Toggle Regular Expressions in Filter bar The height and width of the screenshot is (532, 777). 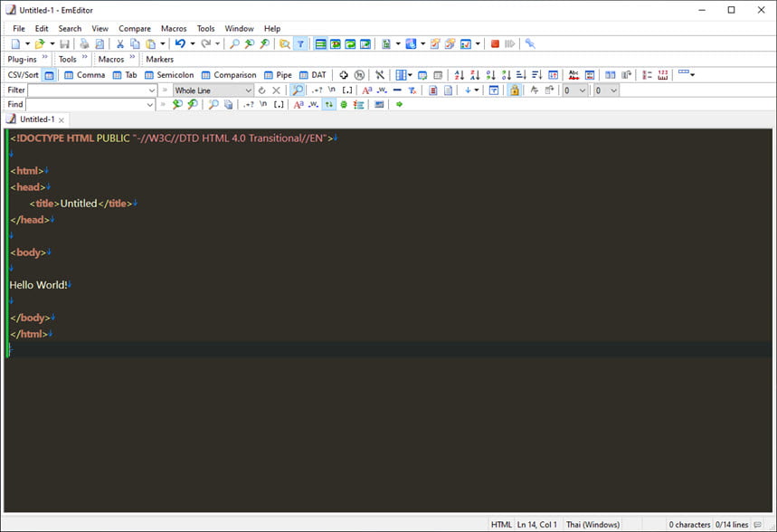[317, 90]
